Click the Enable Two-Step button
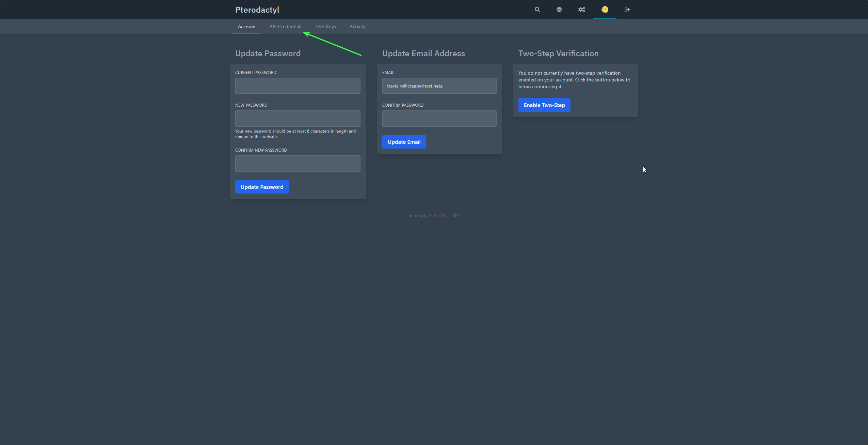This screenshot has width=868, height=445. [544, 105]
